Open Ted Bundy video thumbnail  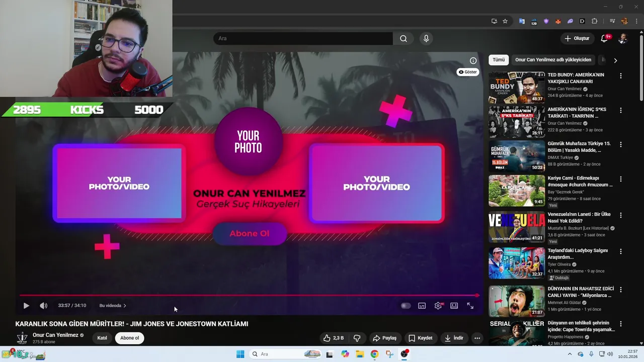pyautogui.click(x=517, y=87)
